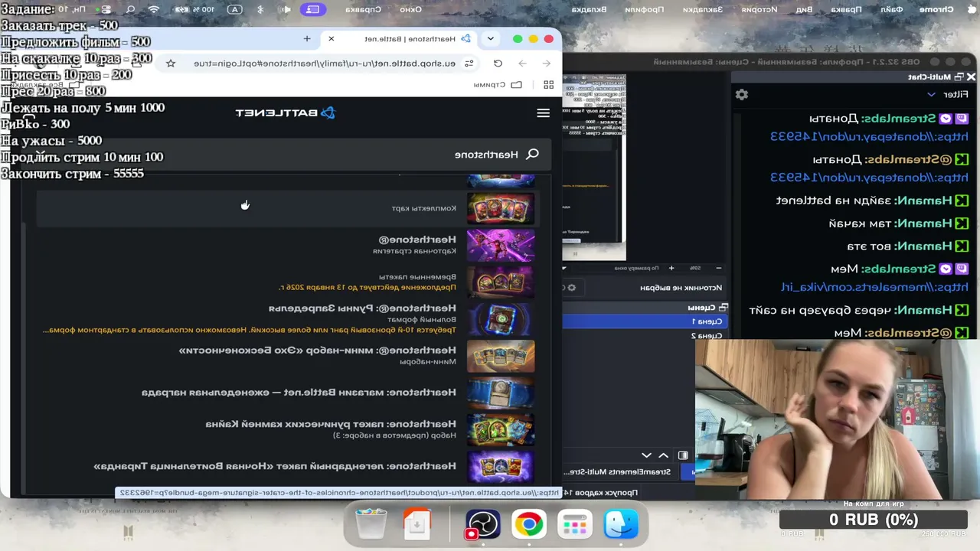Image resolution: width=980 pixels, height=551 pixels.
Task: Open a new Chrome tab with plus
Action: point(307,39)
